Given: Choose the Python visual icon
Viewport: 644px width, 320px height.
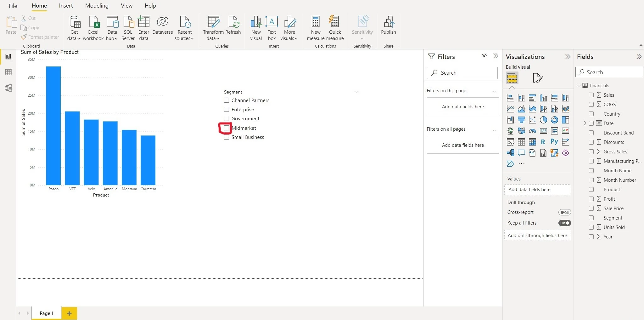Looking at the screenshot, I should pyautogui.click(x=554, y=142).
